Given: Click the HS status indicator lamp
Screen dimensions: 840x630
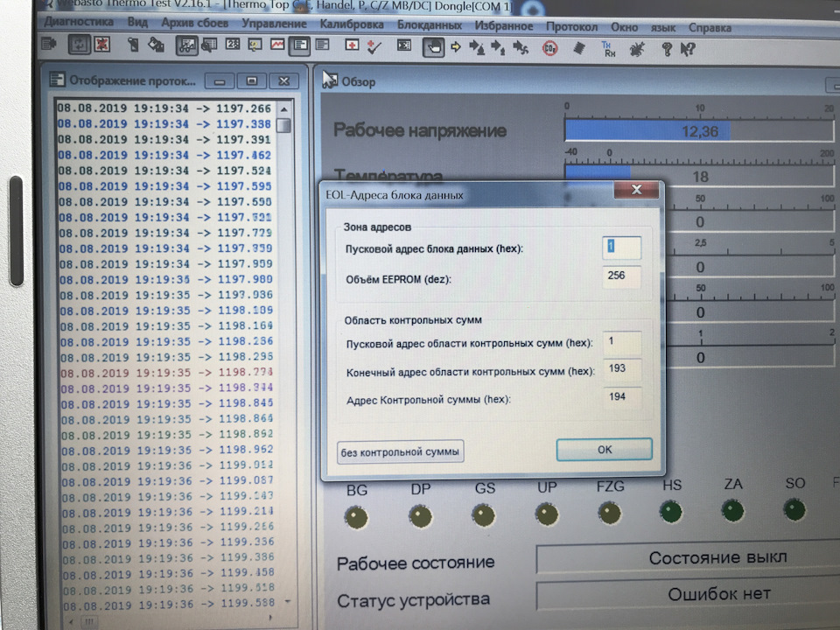Looking at the screenshot, I should (671, 512).
